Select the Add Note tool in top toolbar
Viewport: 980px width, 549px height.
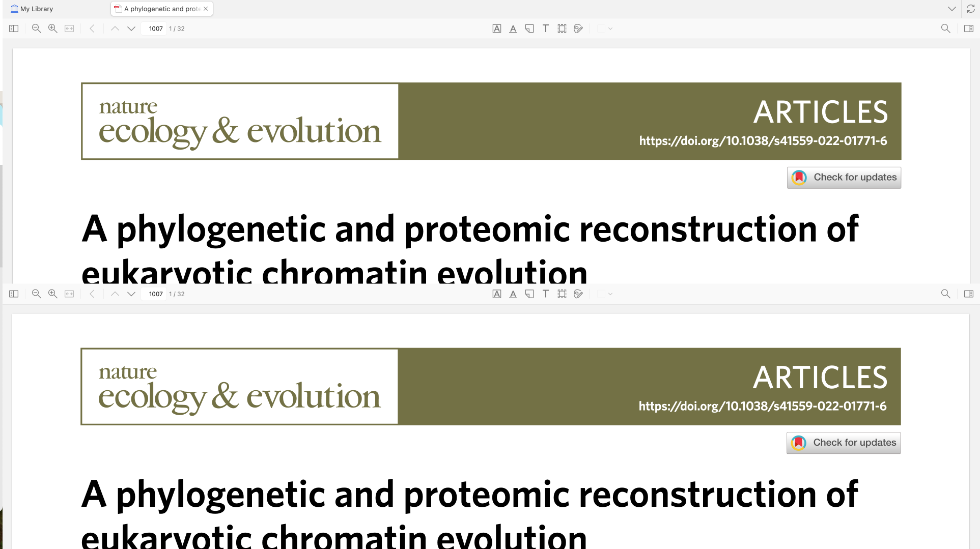pyautogui.click(x=529, y=28)
